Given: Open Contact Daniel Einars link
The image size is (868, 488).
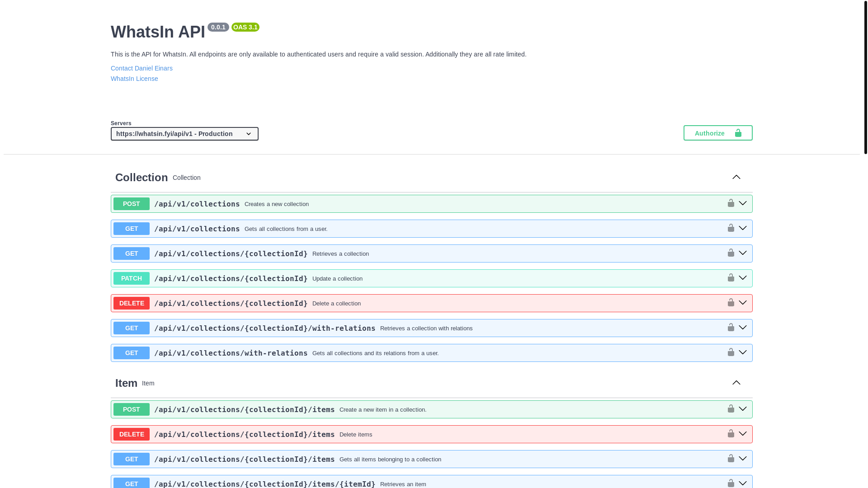Looking at the screenshot, I should point(142,68).
